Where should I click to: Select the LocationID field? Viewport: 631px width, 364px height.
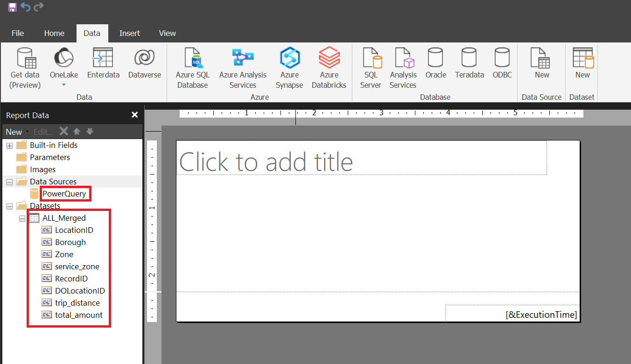pyautogui.click(x=74, y=230)
